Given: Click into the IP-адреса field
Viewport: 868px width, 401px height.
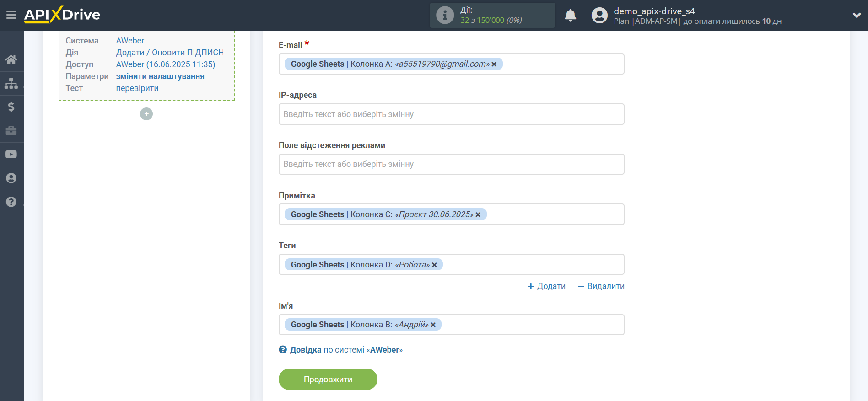Looking at the screenshot, I should [451, 114].
